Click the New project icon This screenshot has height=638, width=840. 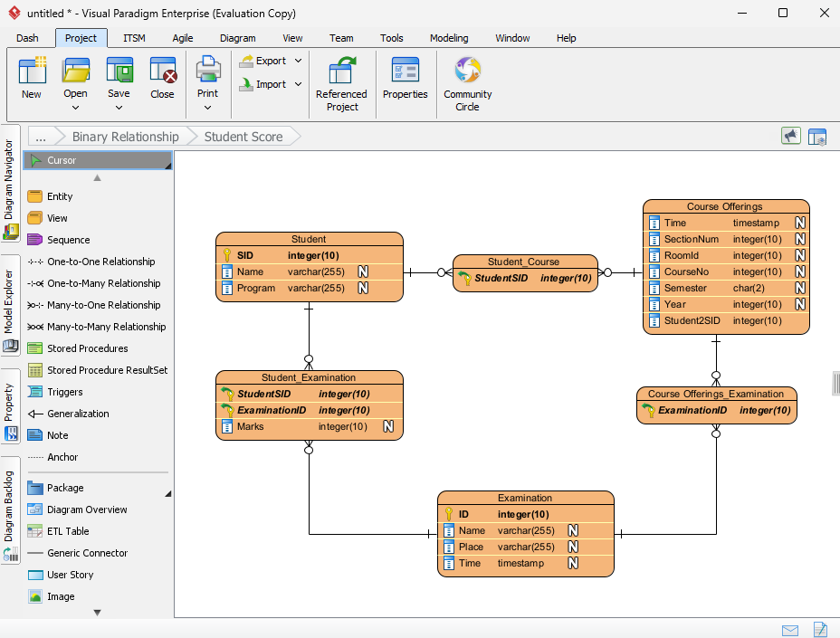tap(32, 71)
